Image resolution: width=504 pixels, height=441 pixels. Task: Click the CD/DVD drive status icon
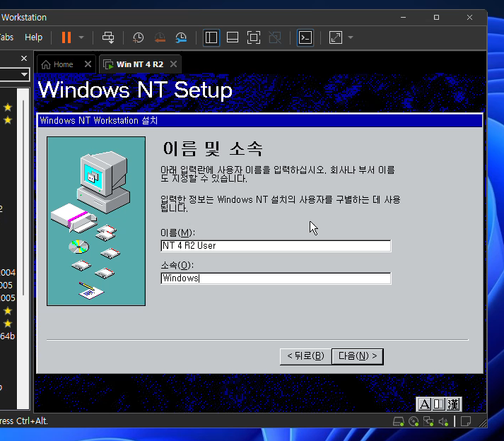pos(414,421)
